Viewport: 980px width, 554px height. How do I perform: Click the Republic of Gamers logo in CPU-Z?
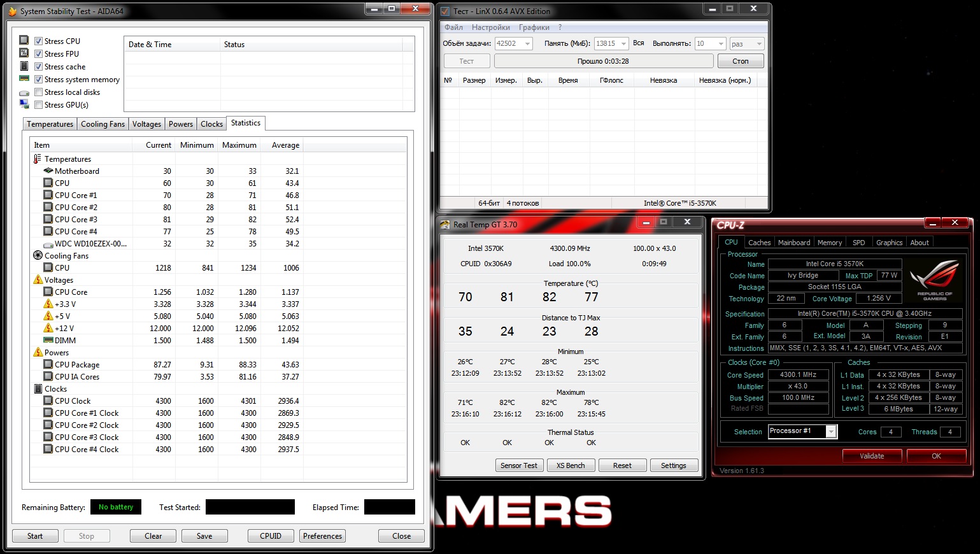935,281
